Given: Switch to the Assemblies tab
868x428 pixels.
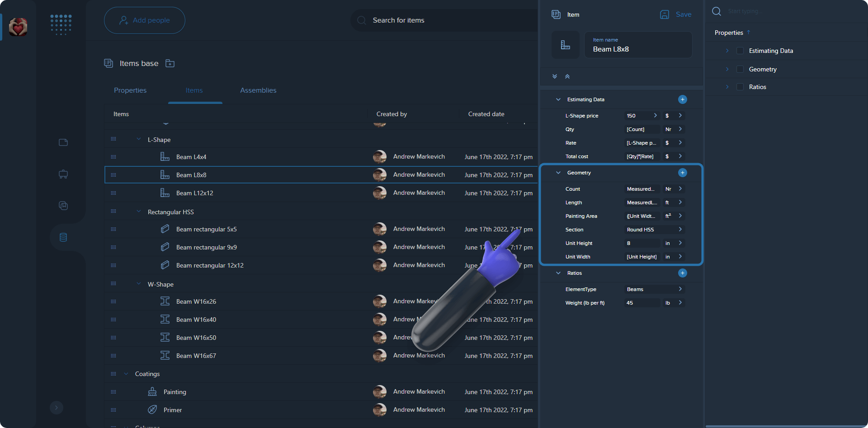Looking at the screenshot, I should 258,90.
